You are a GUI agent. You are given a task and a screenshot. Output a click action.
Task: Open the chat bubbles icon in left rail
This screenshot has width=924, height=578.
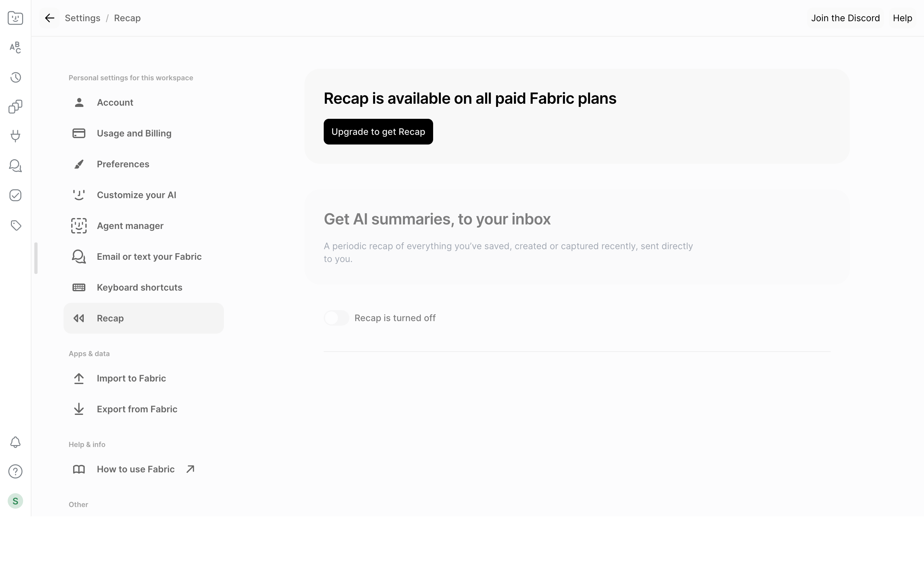tap(15, 165)
